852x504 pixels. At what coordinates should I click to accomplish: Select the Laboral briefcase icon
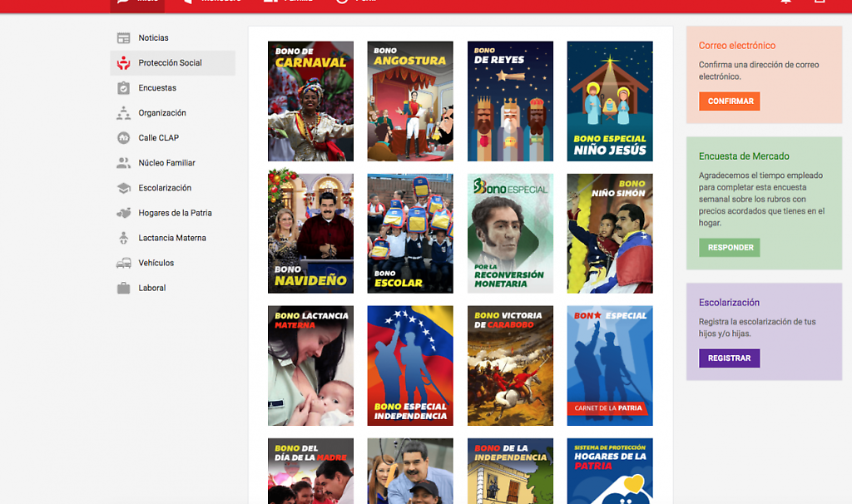point(123,288)
